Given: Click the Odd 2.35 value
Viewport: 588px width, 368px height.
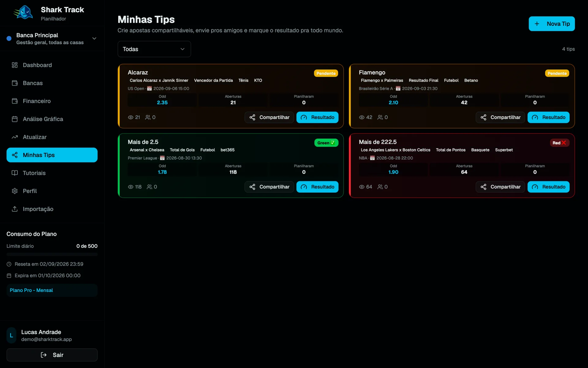Looking at the screenshot, I should (x=162, y=103).
